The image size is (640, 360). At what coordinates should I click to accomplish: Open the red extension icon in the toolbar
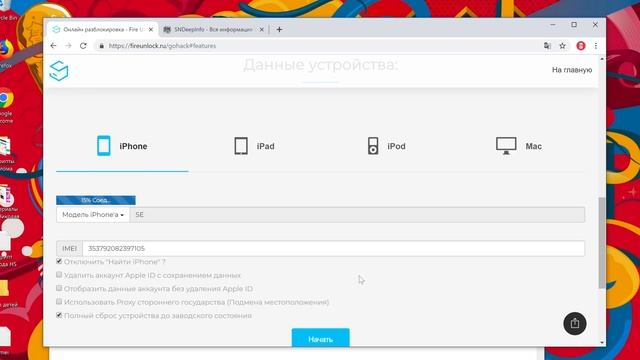(581, 46)
